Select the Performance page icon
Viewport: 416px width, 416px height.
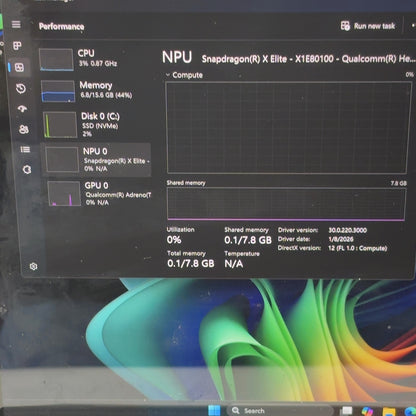[x=19, y=67]
